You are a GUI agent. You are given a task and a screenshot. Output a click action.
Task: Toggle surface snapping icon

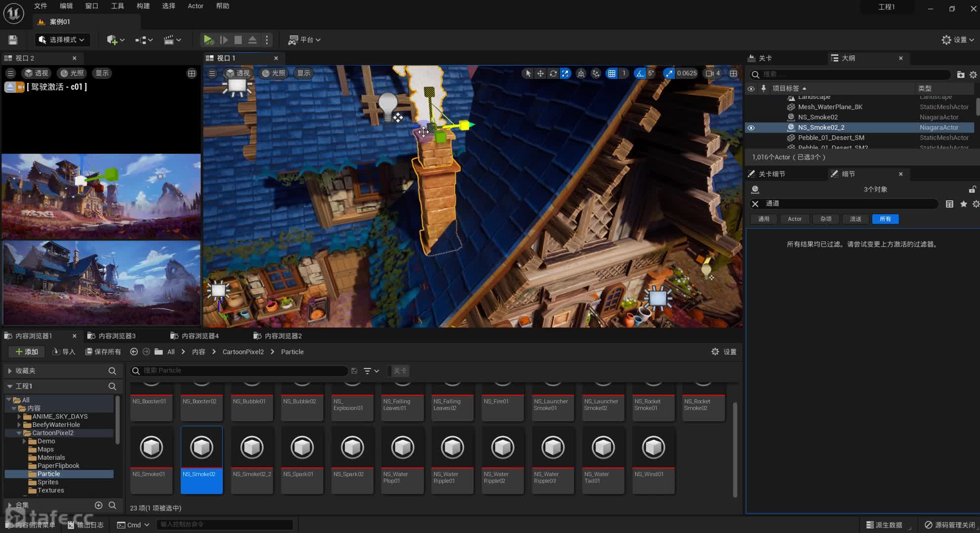596,74
